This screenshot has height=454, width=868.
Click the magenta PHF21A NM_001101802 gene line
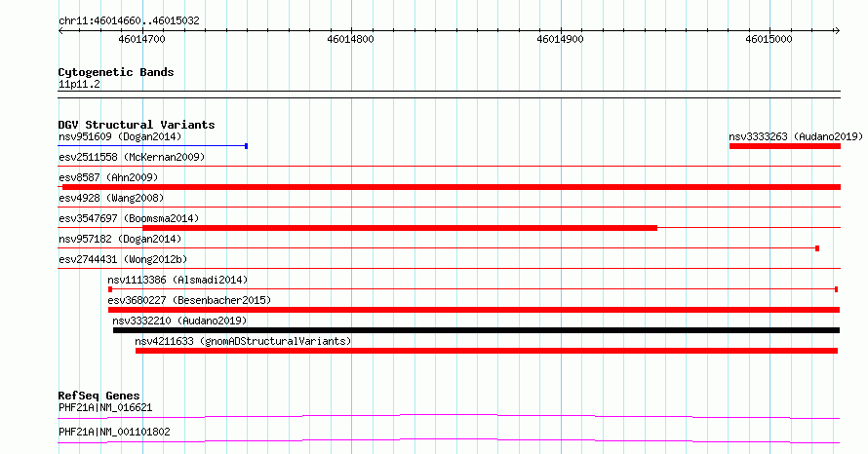point(449,440)
